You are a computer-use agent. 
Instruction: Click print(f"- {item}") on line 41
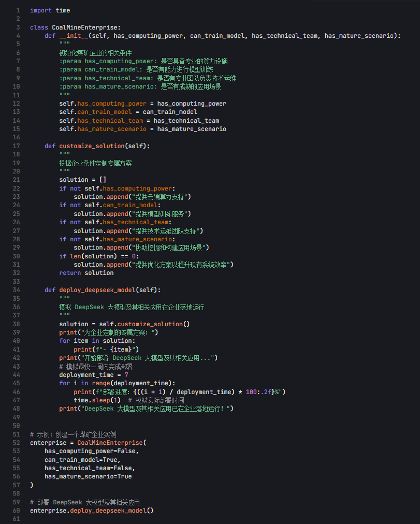pos(106,350)
